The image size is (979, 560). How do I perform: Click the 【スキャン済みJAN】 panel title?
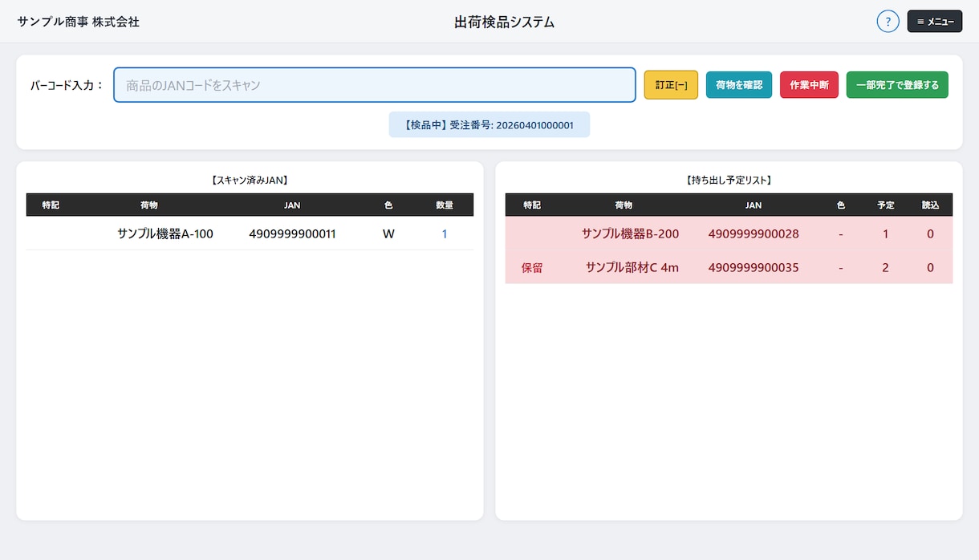[x=250, y=181]
